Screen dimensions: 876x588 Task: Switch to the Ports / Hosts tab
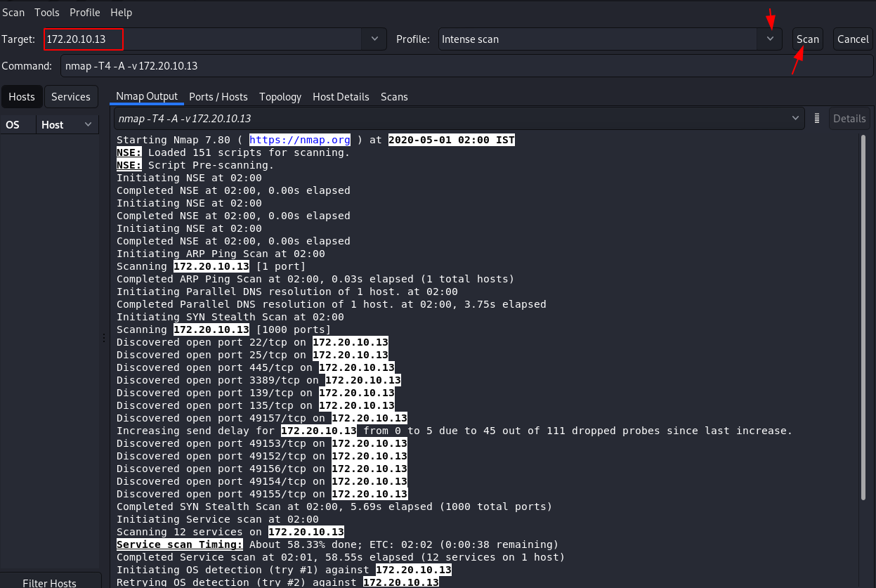click(x=218, y=97)
